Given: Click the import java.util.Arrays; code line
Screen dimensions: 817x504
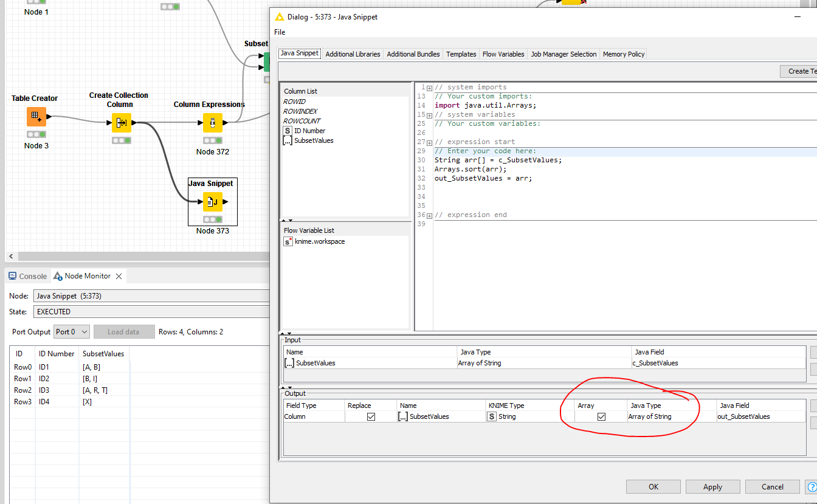Looking at the screenshot, I should 486,105.
